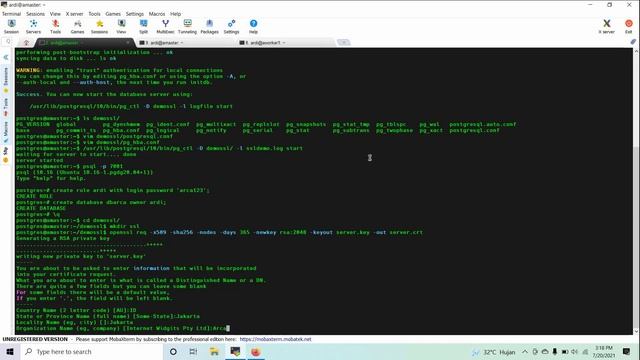Open the View toolbar icon
The image size is (640, 360).
point(121,27)
